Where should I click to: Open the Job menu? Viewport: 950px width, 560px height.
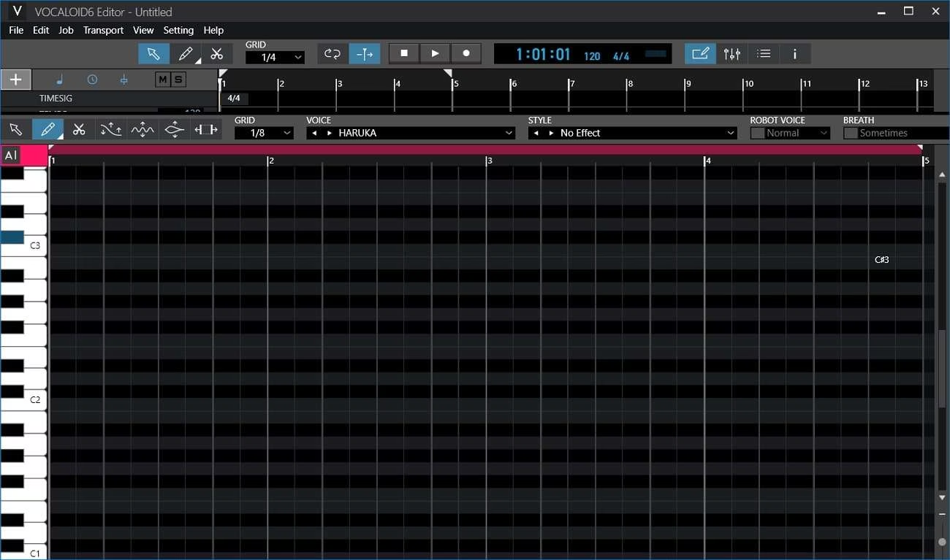(66, 30)
